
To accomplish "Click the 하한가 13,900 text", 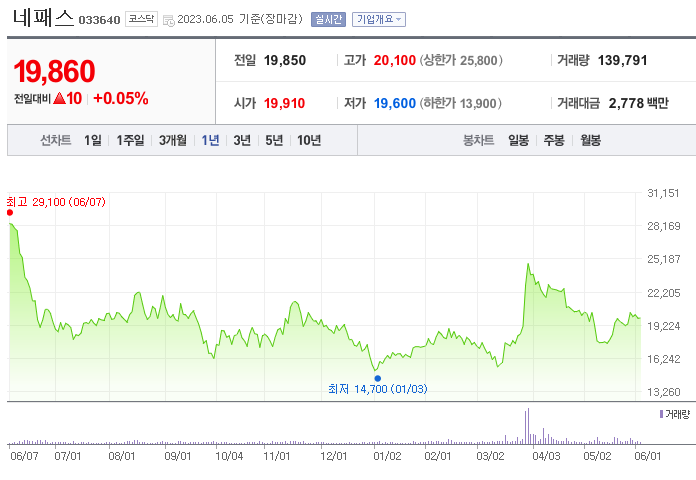I will pos(461,103).
